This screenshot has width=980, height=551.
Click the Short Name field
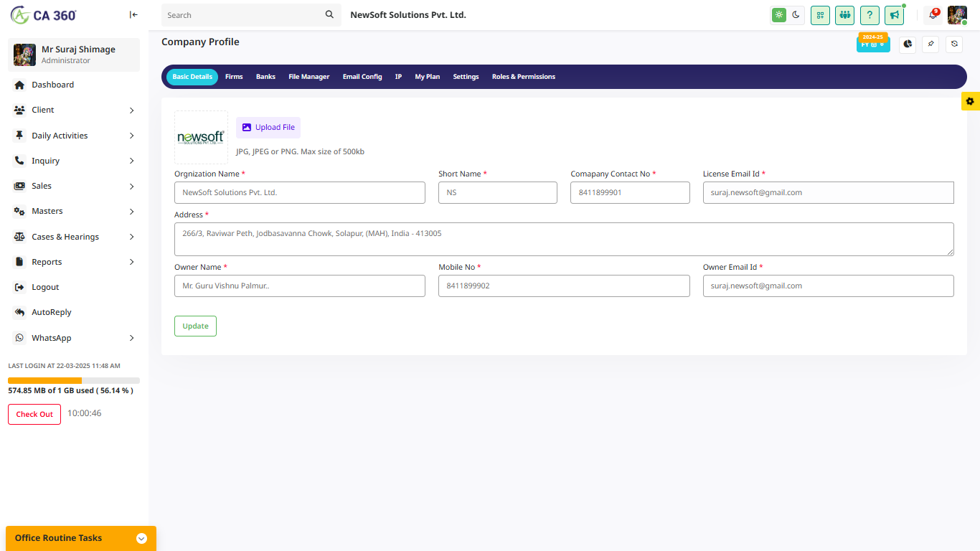[x=498, y=192]
